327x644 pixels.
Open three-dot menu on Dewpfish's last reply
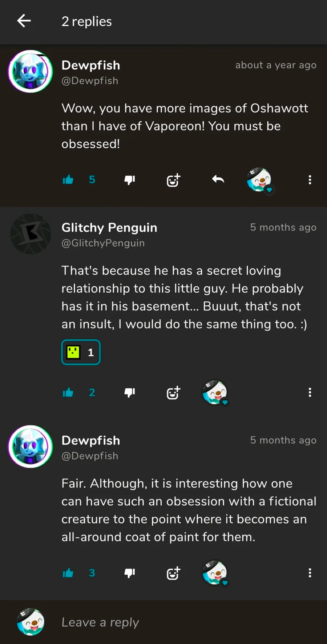(x=310, y=573)
